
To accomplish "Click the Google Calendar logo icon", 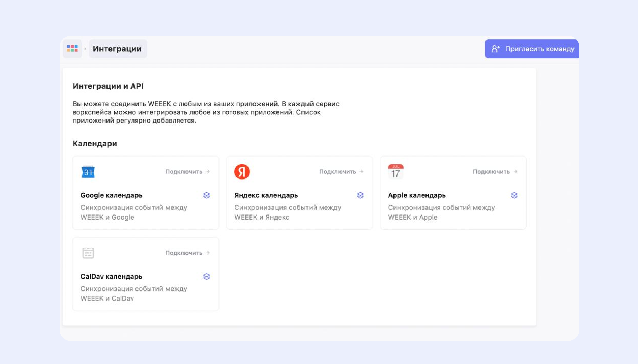I will tap(88, 172).
